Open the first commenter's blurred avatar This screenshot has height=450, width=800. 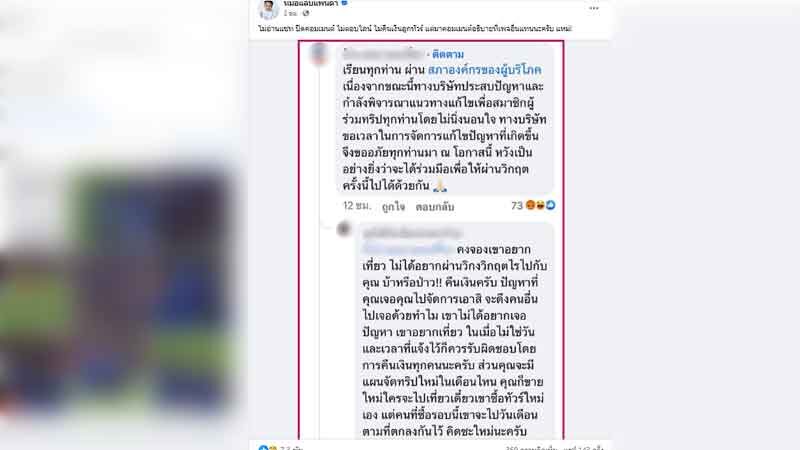[x=319, y=55]
